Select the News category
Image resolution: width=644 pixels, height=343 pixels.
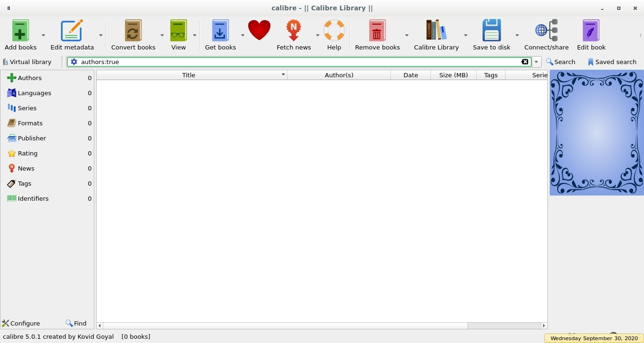(47, 168)
